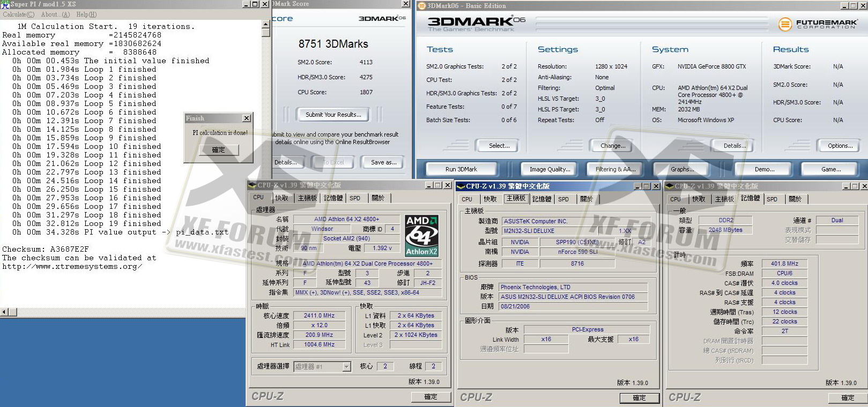Open 快取 tab in the Athlon CPU-Z window
The image size is (868, 407).
[282, 198]
